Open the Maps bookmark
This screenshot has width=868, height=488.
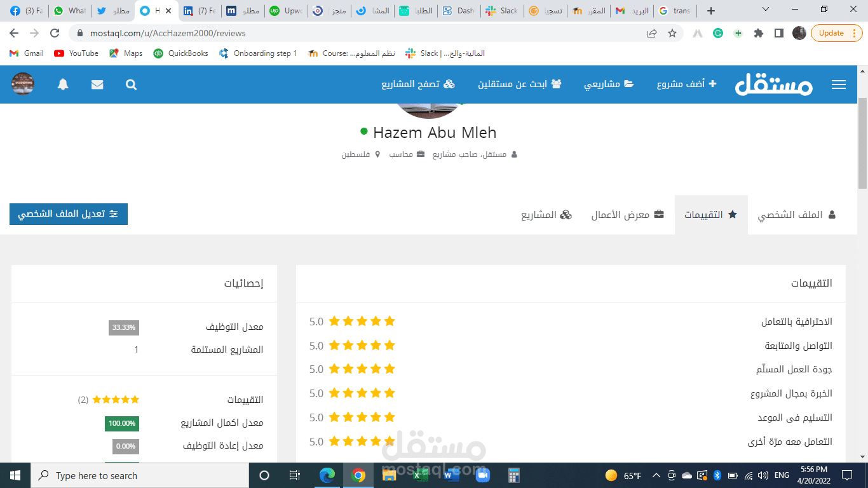tap(126, 53)
